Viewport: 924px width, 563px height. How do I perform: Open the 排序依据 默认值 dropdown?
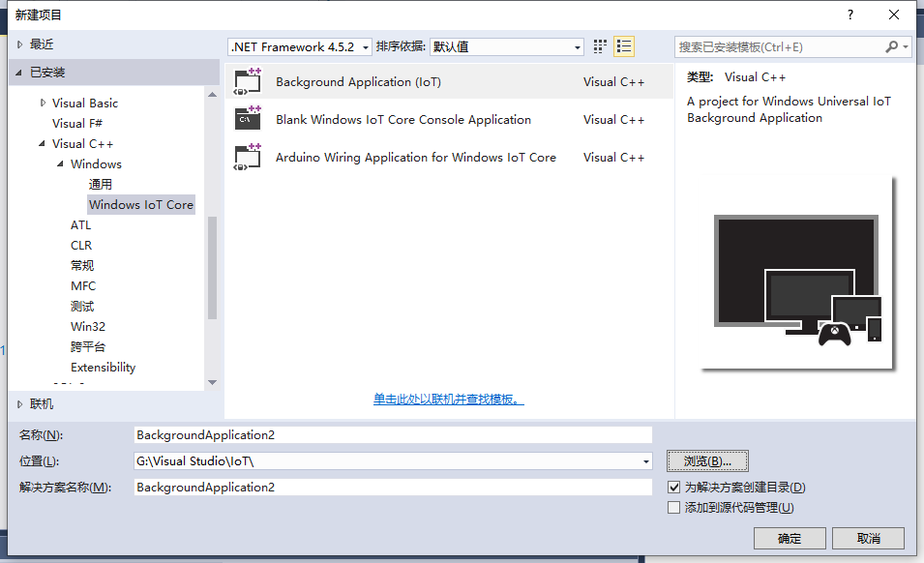click(x=507, y=46)
